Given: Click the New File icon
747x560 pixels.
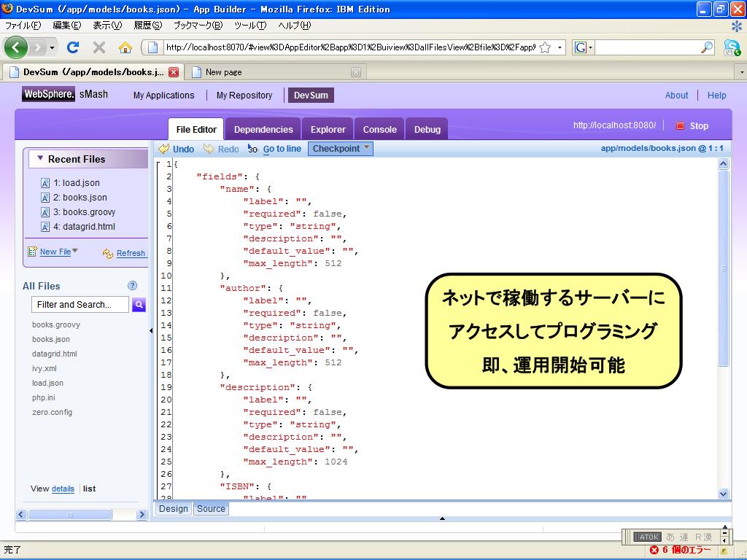Looking at the screenshot, I should click(32, 252).
